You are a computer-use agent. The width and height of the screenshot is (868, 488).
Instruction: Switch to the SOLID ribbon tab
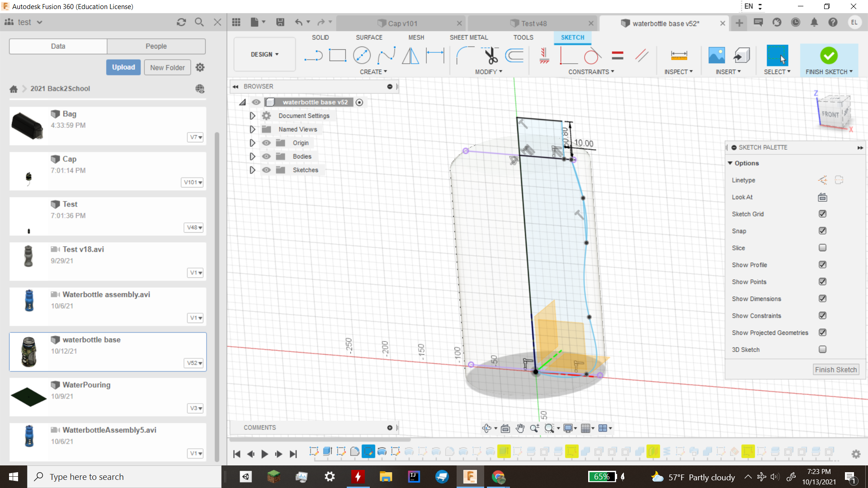[x=321, y=38]
